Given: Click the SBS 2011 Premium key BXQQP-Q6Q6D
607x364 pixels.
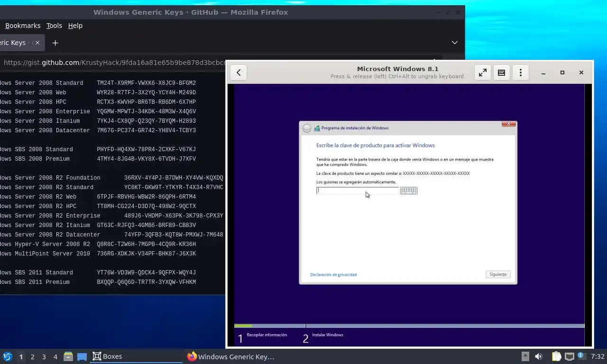Looking at the screenshot, I should tap(147, 282).
